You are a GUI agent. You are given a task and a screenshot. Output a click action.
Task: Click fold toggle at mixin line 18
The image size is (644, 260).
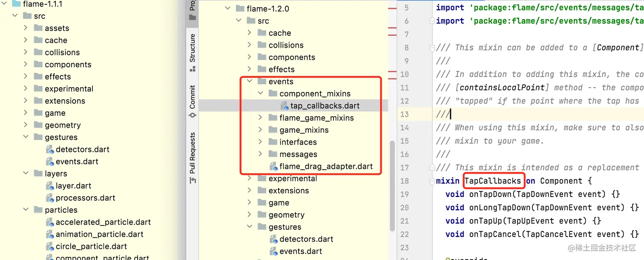coord(433,181)
